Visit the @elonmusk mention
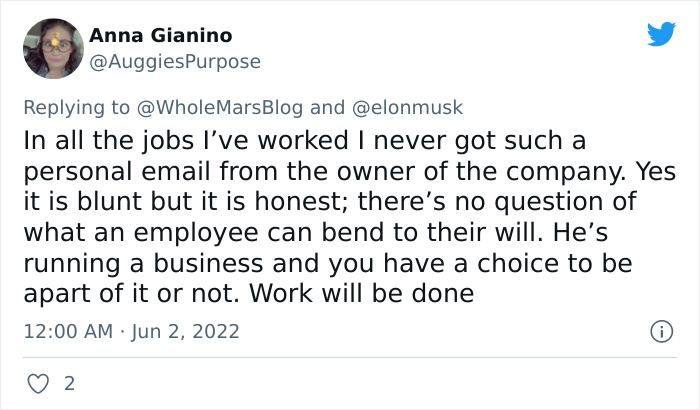The image size is (700, 410). [405, 107]
